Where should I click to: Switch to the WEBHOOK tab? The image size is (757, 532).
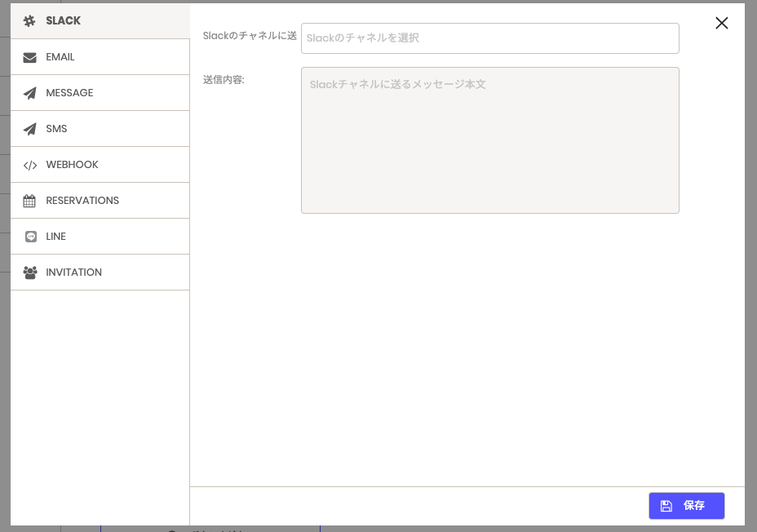point(100,165)
